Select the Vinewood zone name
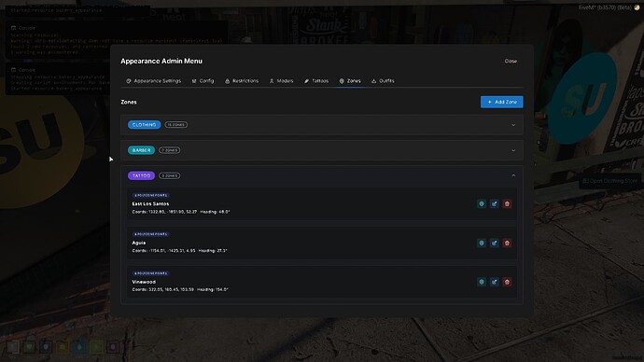Viewport: 644px width, 362px height. coord(144,282)
